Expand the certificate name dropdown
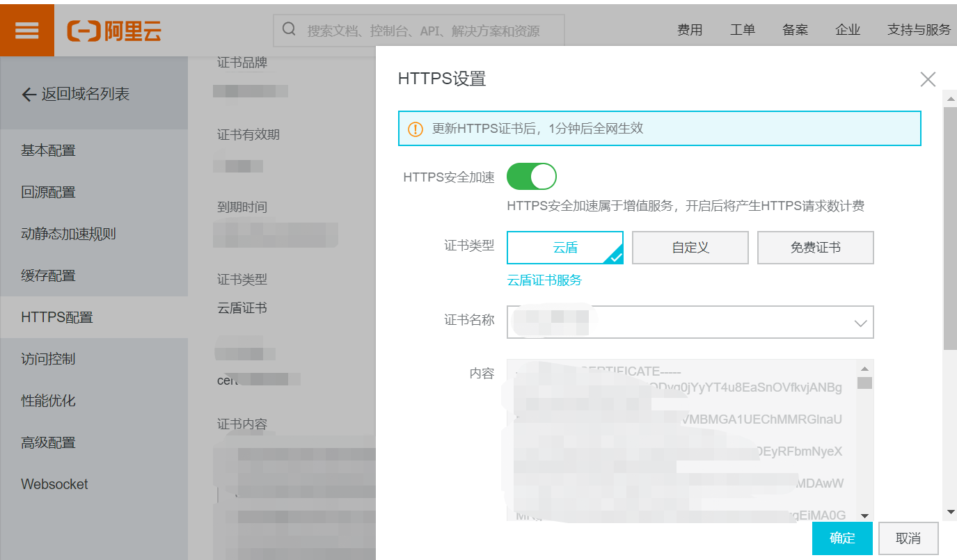Screen dimensions: 957x560 click(860, 323)
